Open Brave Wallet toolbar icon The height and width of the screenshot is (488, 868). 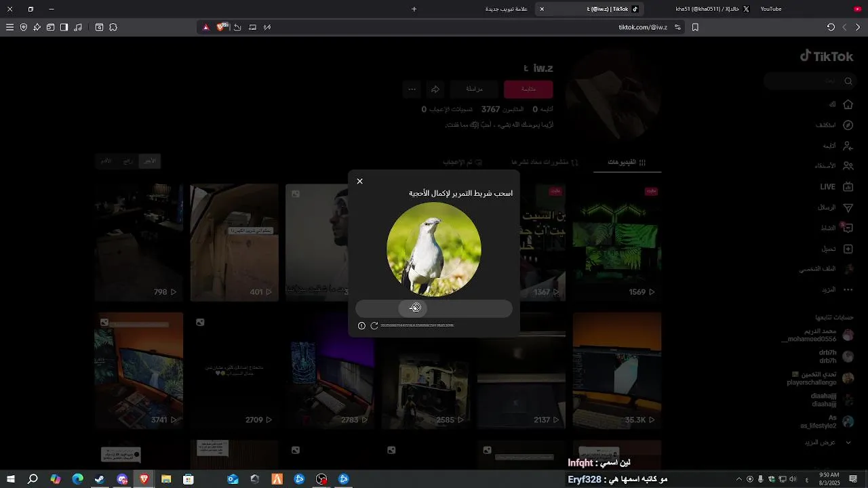[x=50, y=27]
